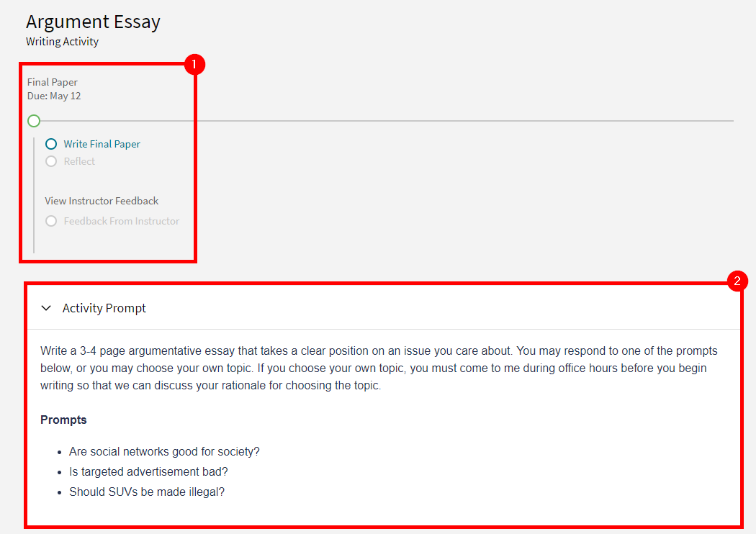Select the prompt Are social networks good for society?
The height and width of the screenshot is (534, 756).
click(164, 451)
